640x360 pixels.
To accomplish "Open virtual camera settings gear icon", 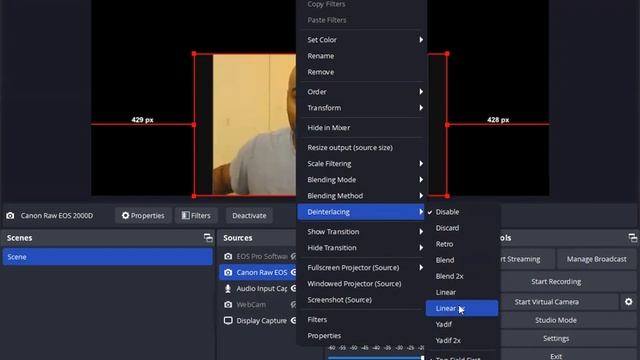I will pyautogui.click(x=629, y=302).
